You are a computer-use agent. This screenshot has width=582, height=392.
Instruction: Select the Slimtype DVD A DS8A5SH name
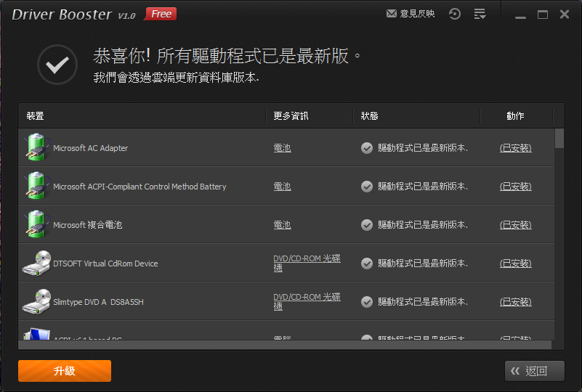[98, 302]
